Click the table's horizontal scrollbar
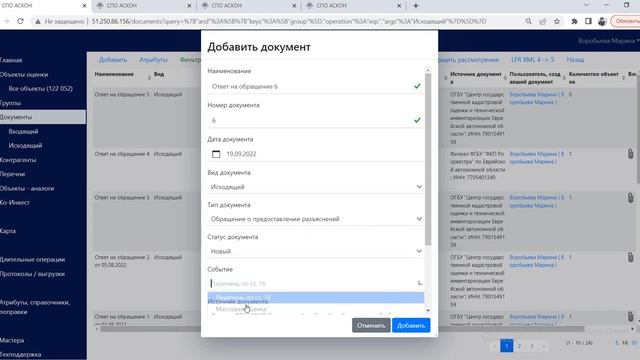640x360 pixels. (342, 329)
